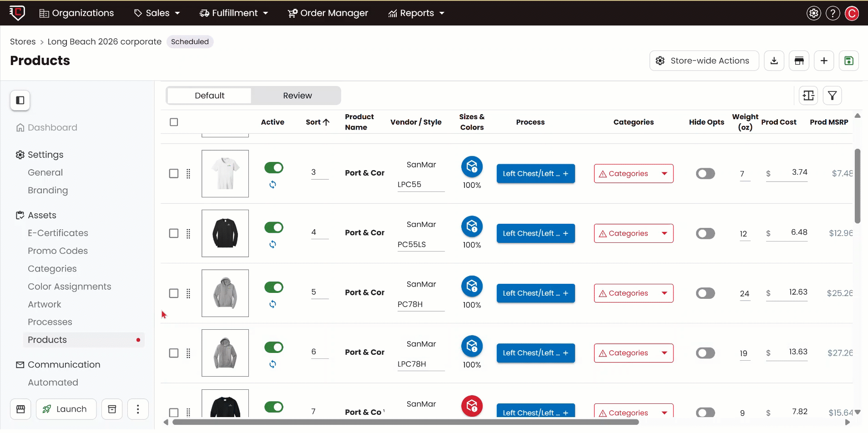868x433 pixels.
Task: Go to Stores breadcrumb link
Action: pyautogui.click(x=23, y=41)
